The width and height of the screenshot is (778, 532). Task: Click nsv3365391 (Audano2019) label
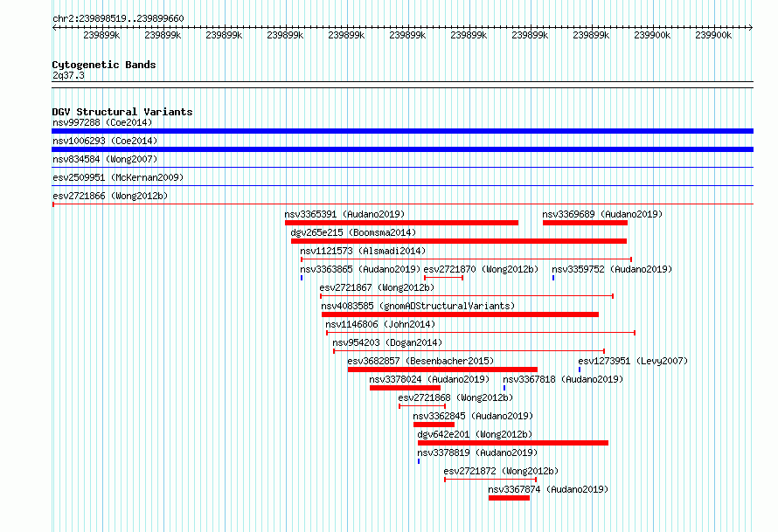[344, 214]
